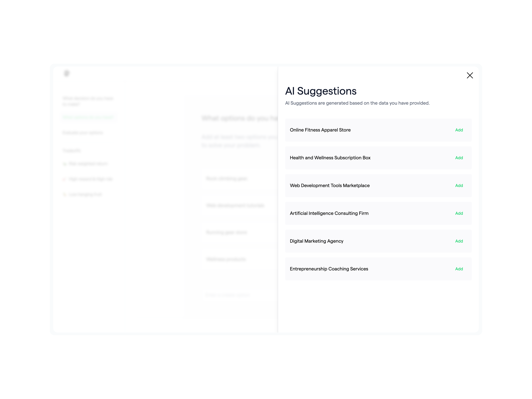This screenshot has height=399, width=532.
Task: Add Health and Wellness Subscription Box
Action: [459, 158]
